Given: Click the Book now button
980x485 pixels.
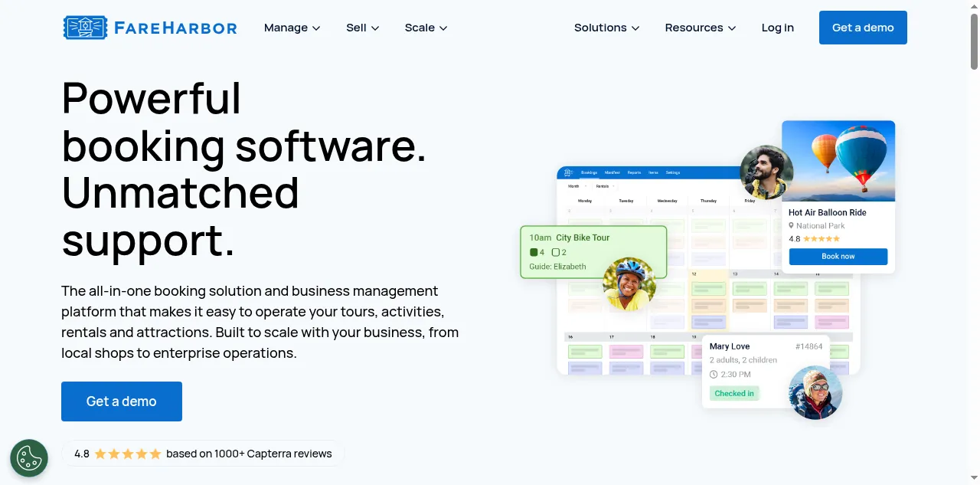Looking at the screenshot, I should click(x=838, y=257).
